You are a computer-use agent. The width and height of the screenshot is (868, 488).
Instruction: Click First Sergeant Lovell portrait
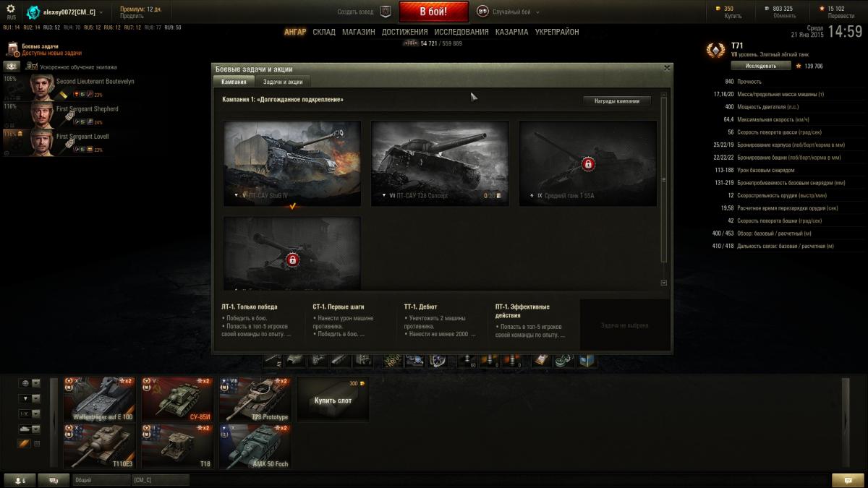(43, 142)
